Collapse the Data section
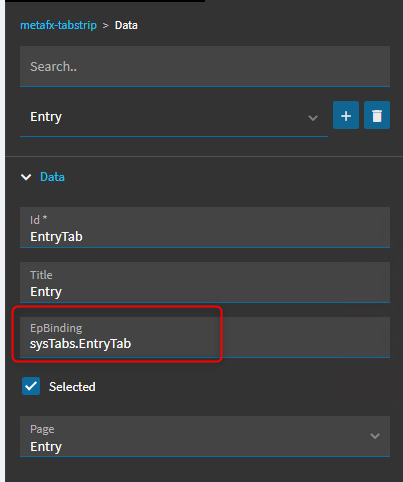The width and height of the screenshot is (403, 482). coord(26,177)
